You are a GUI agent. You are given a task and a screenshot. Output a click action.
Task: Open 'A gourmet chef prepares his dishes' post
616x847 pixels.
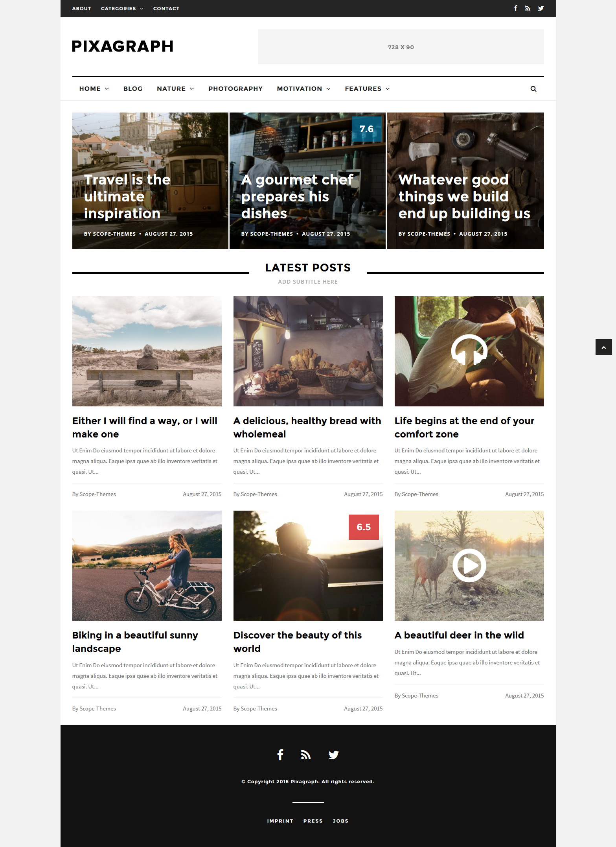click(297, 196)
